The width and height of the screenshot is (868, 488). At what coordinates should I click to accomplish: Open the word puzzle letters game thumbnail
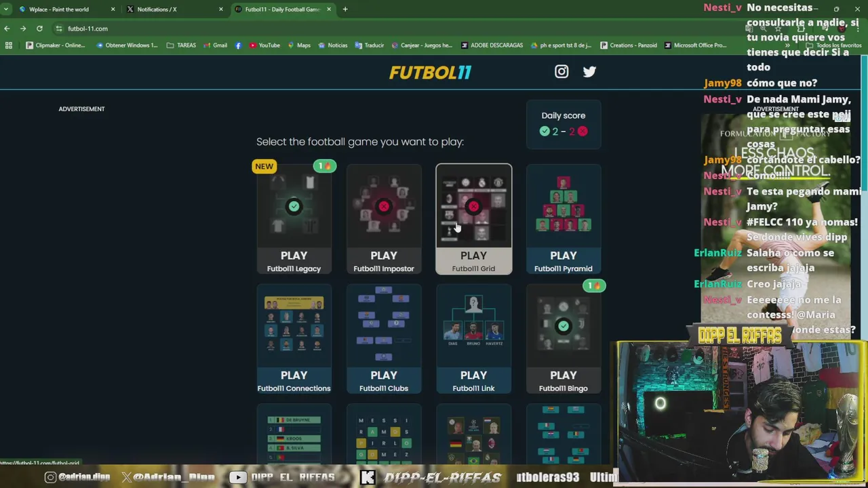(x=384, y=434)
